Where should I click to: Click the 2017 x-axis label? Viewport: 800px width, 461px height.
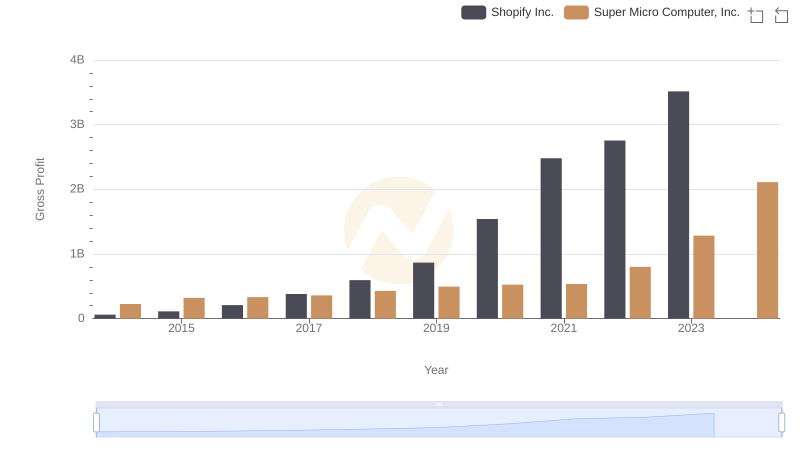point(309,328)
